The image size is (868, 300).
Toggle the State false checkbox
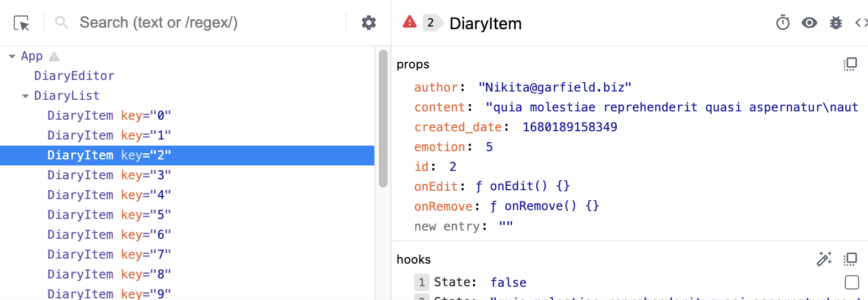(x=852, y=282)
